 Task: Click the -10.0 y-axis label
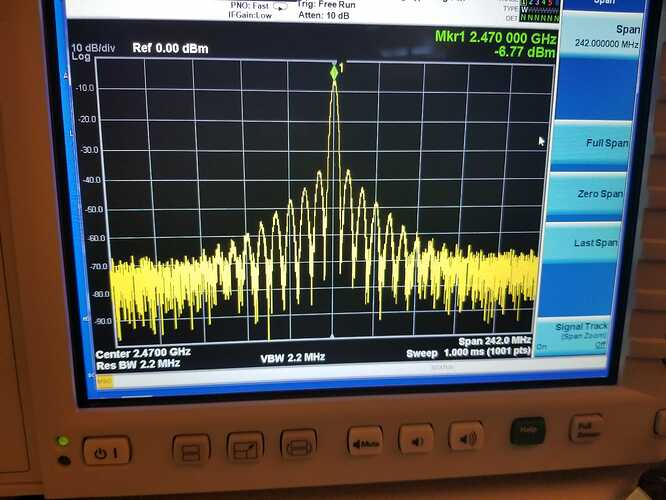(85, 88)
